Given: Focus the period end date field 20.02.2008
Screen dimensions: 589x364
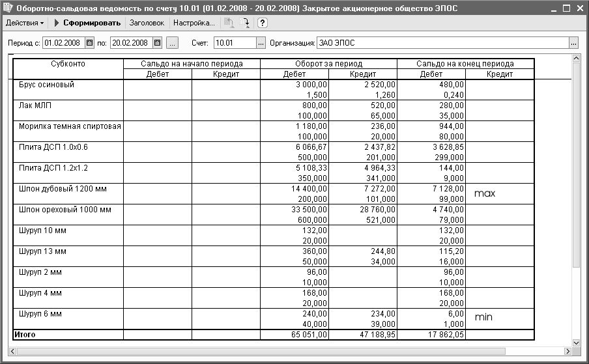Looking at the screenshot, I should coord(132,43).
